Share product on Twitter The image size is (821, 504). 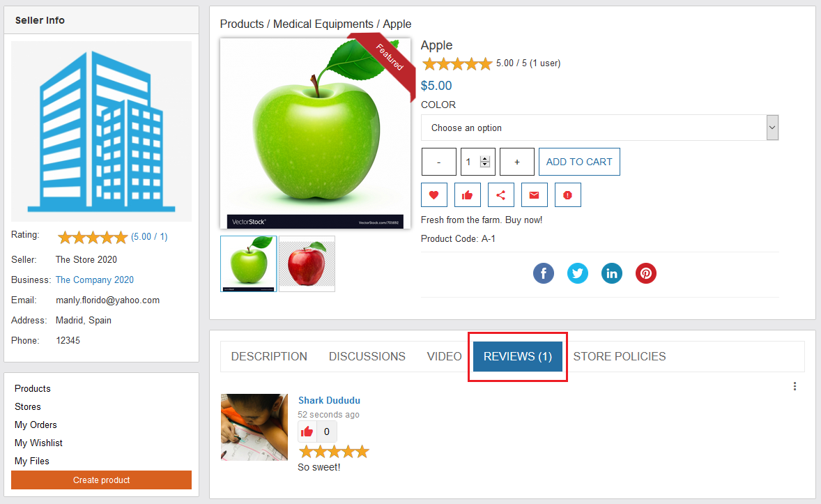click(578, 273)
